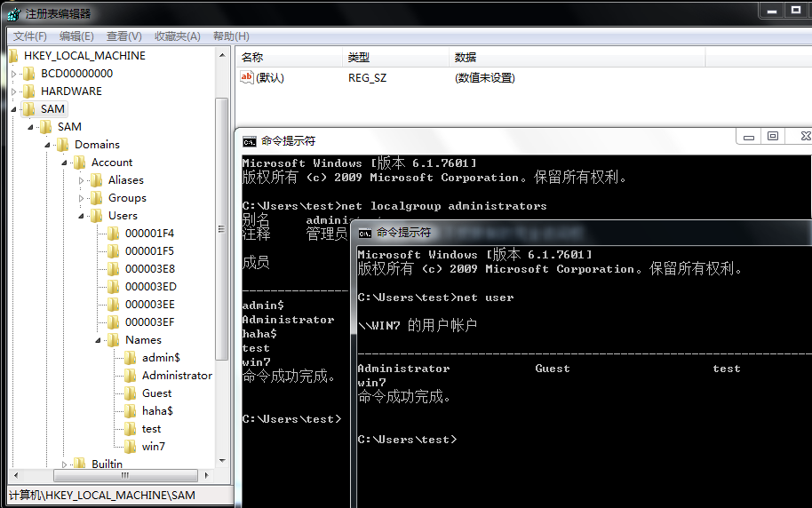Open the 查看(V) menu
812x508 pixels.
point(123,36)
